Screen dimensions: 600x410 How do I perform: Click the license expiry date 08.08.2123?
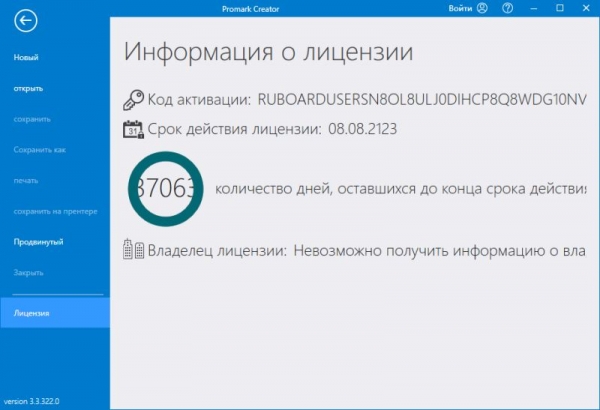tap(362, 129)
